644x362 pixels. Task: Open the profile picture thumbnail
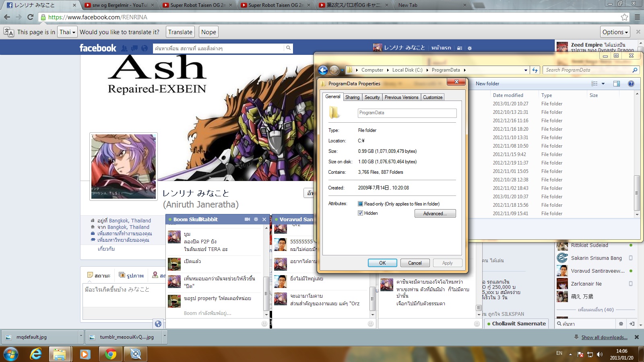click(x=124, y=167)
